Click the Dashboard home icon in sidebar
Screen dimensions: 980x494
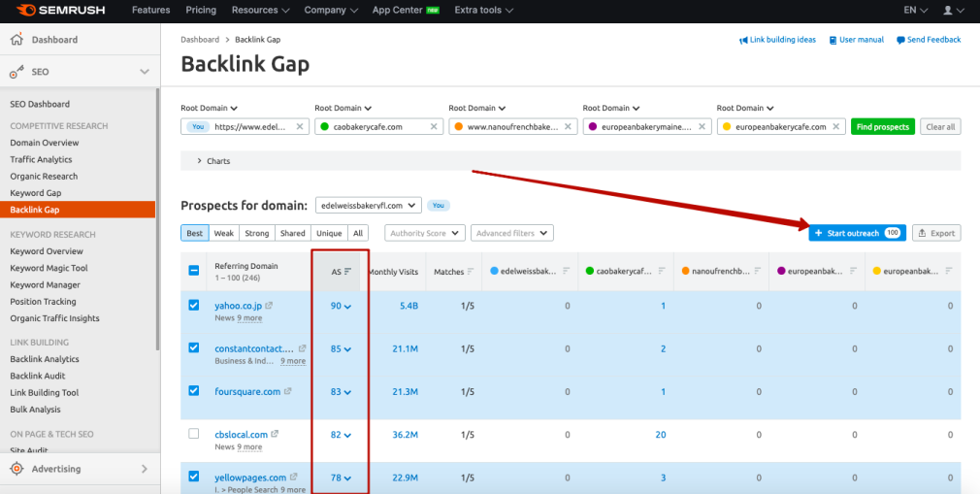click(x=16, y=40)
